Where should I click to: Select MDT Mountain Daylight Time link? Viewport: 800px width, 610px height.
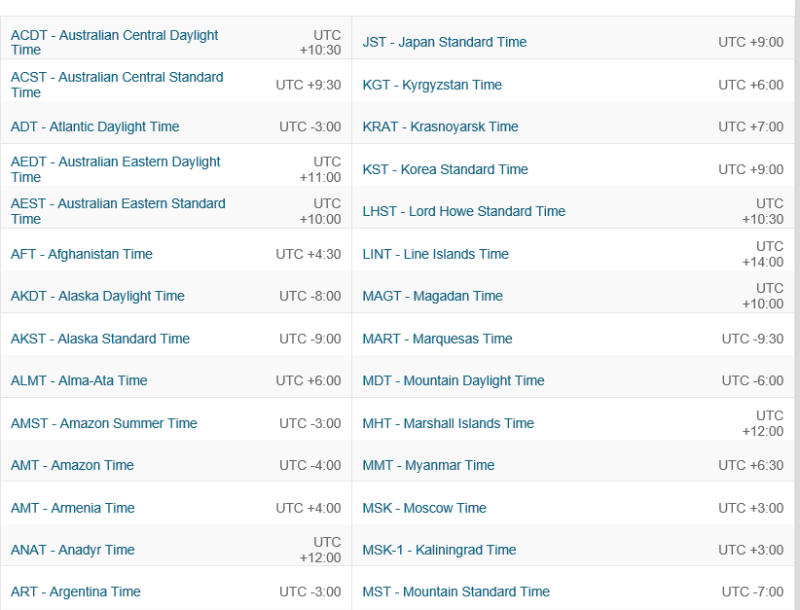click(453, 381)
